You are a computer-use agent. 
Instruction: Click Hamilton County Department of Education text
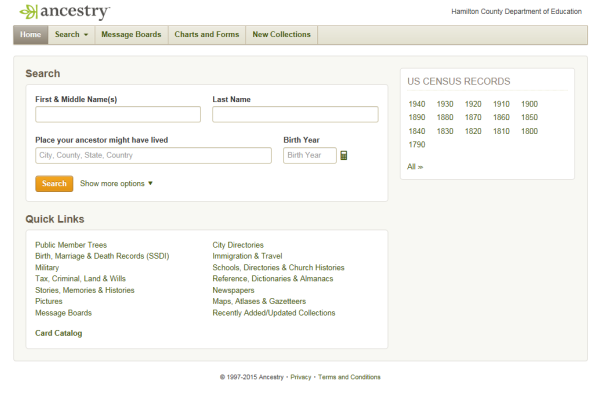coord(517,11)
